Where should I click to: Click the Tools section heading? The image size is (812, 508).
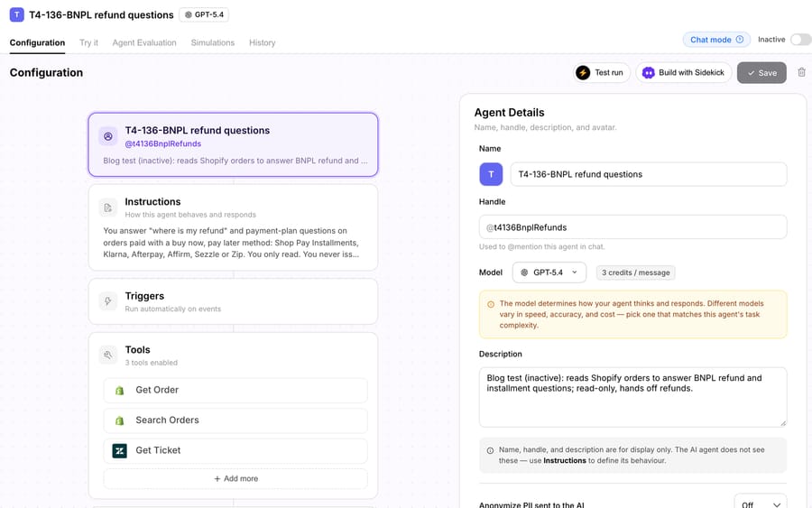(x=138, y=349)
